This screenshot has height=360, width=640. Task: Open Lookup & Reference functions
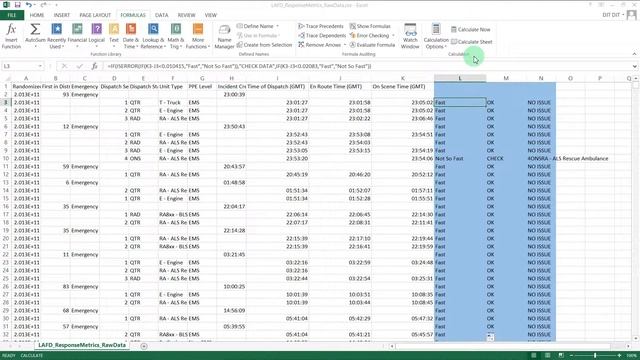[x=153, y=36]
